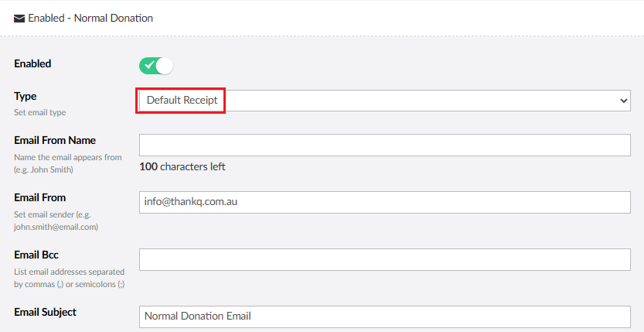Click the chevron arrow of the Type dropdown
644x332 pixels.
coord(624,101)
